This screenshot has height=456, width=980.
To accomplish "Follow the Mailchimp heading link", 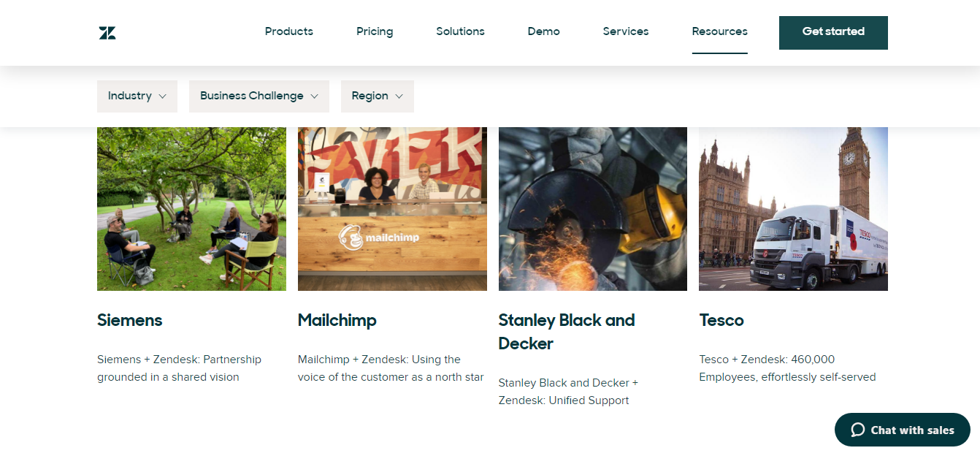I will tap(337, 320).
